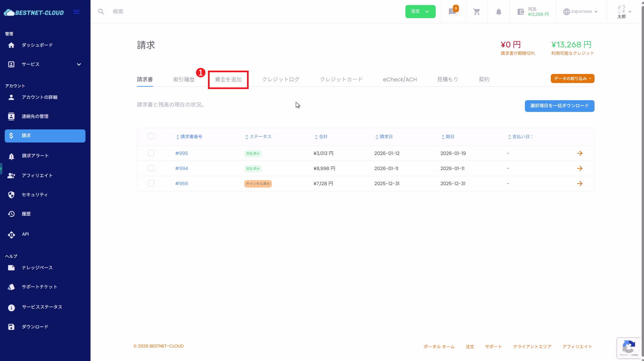Switch to the クレジットログ tab
This screenshot has width=644, height=361.
pyautogui.click(x=281, y=79)
